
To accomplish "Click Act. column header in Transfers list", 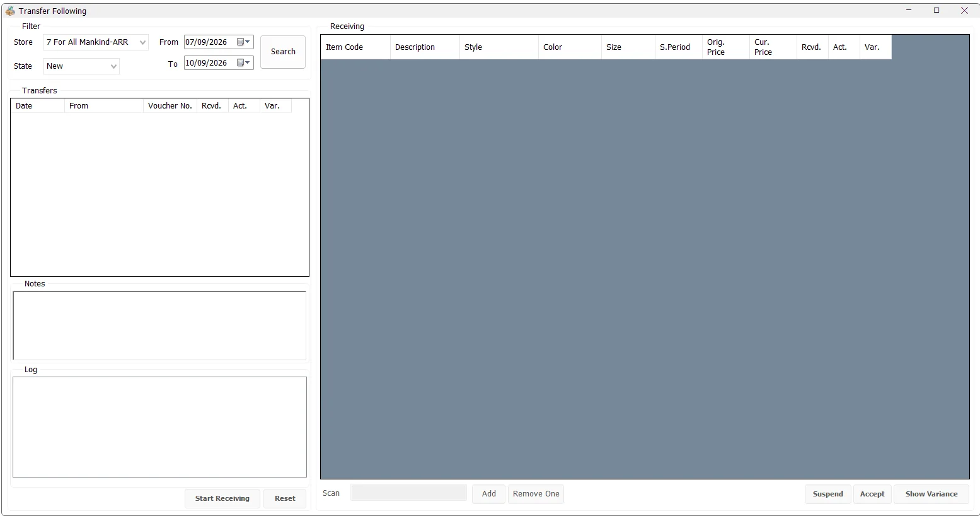I will (244, 106).
